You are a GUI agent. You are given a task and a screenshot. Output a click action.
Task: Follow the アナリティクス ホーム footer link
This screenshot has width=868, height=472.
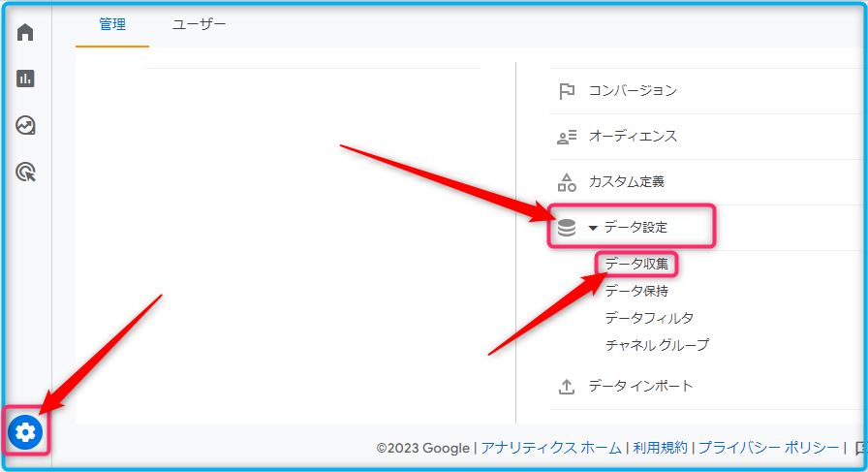pyautogui.click(x=551, y=448)
